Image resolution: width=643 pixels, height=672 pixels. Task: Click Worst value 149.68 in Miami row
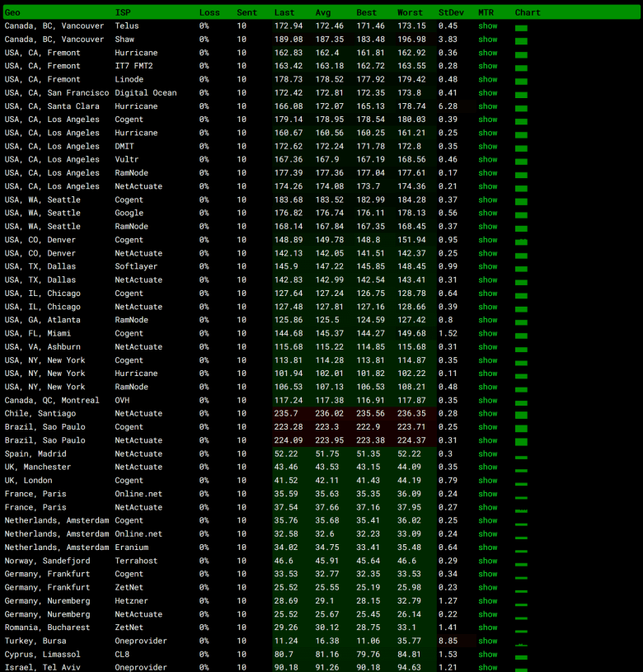pyautogui.click(x=411, y=333)
